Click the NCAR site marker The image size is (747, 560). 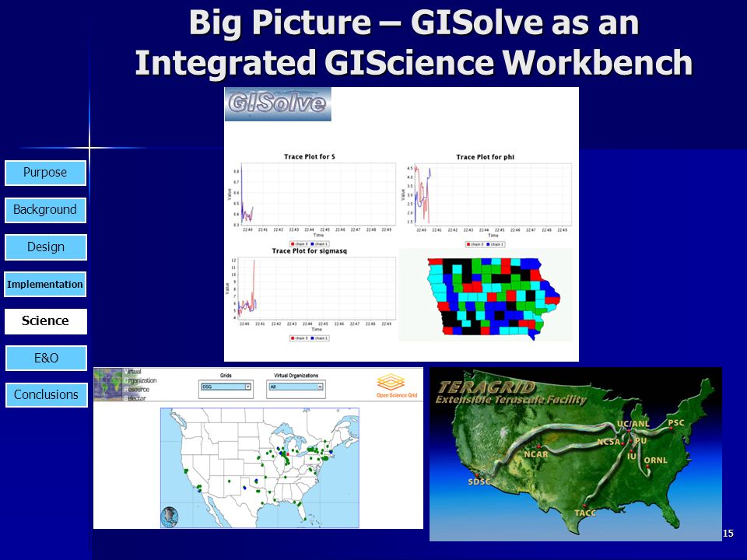point(538,446)
